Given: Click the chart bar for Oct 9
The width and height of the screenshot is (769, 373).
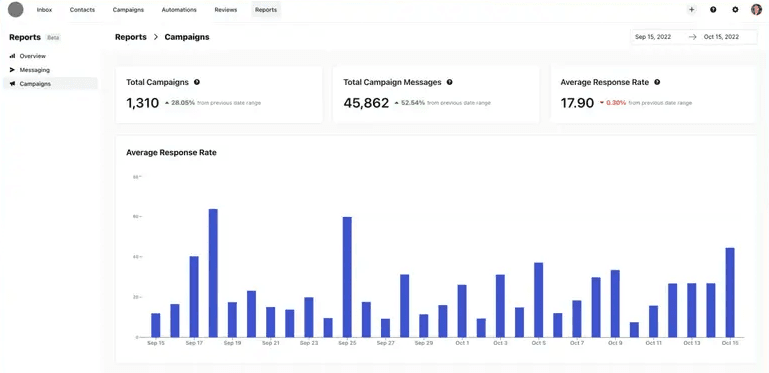Looking at the screenshot, I should pos(615,303).
